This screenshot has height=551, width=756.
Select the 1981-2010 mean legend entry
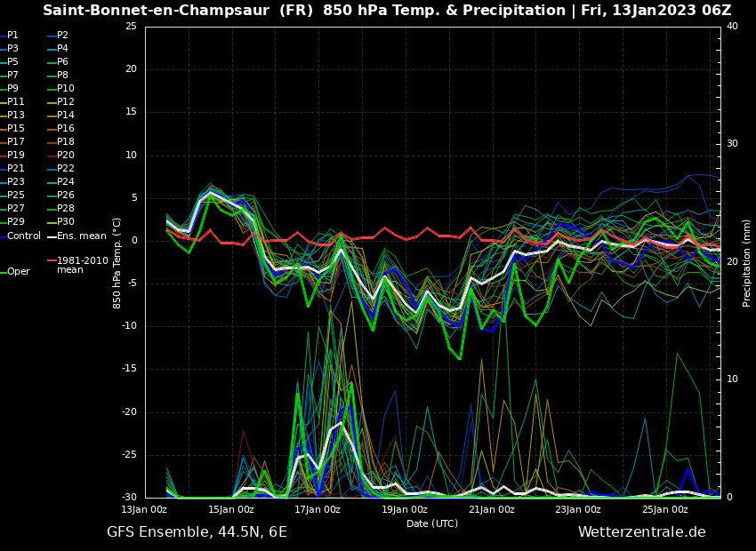click(x=82, y=265)
